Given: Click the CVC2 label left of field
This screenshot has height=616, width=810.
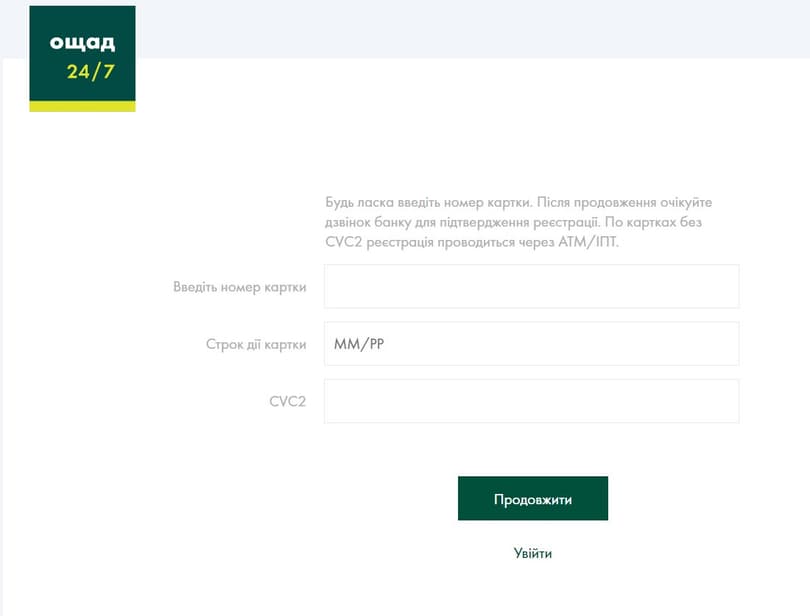Looking at the screenshot, I should pyautogui.click(x=287, y=402).
